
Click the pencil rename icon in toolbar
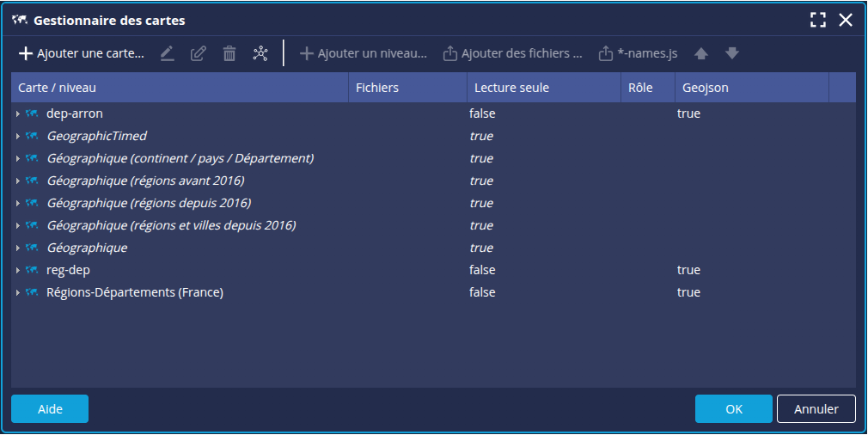[168, 53]
